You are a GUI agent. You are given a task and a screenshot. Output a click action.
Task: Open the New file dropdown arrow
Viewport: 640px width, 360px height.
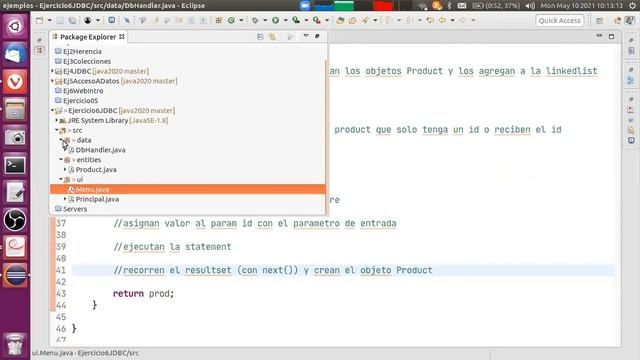[x=49, y=20]
